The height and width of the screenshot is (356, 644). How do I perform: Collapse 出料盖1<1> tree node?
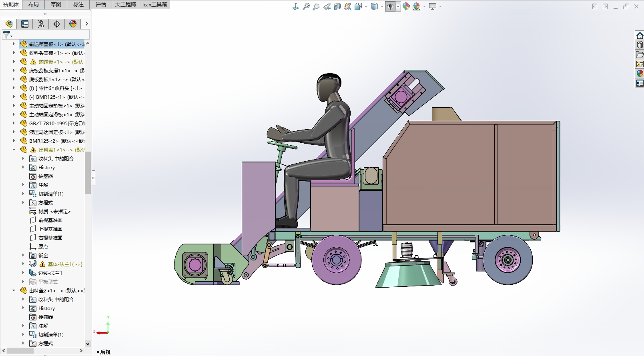14,150
